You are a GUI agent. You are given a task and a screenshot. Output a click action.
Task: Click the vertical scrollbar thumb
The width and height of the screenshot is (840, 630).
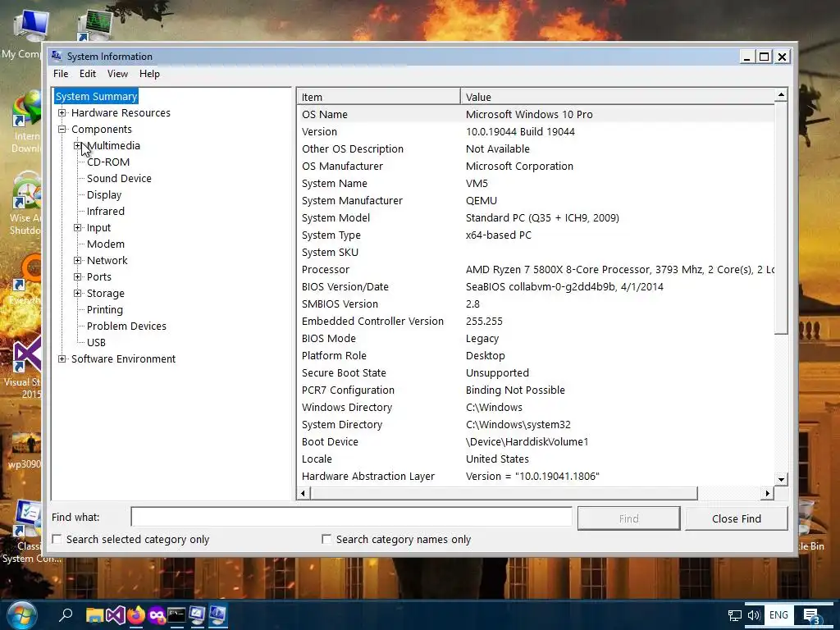(781, 218)
